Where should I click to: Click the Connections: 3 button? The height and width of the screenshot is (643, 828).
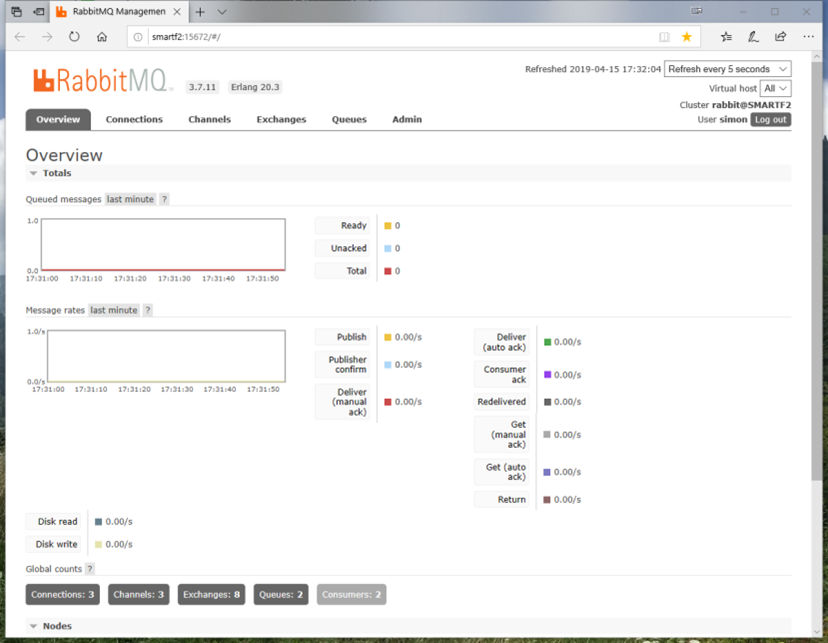tap(62, 594)
